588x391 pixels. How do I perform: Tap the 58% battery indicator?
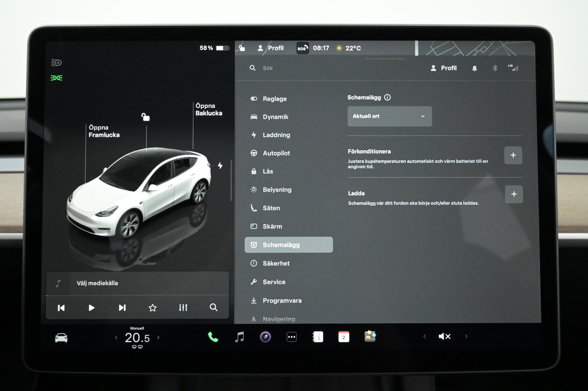click(214, 48)
